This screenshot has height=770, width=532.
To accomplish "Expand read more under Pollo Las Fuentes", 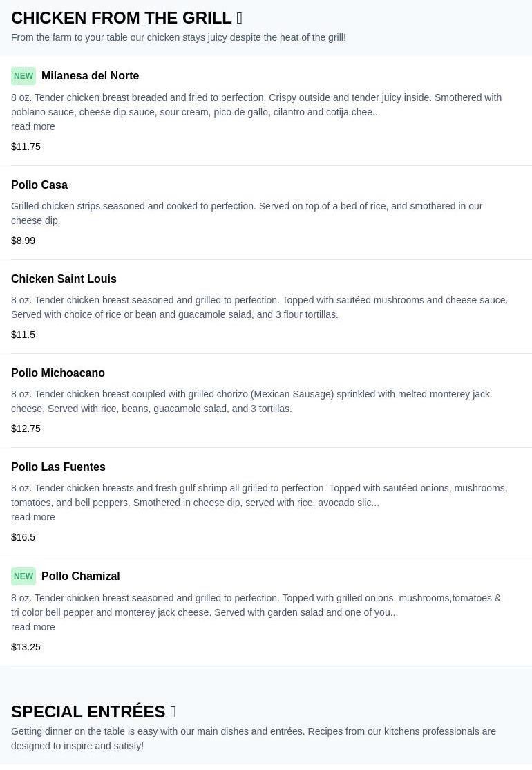I will [33, 517].
